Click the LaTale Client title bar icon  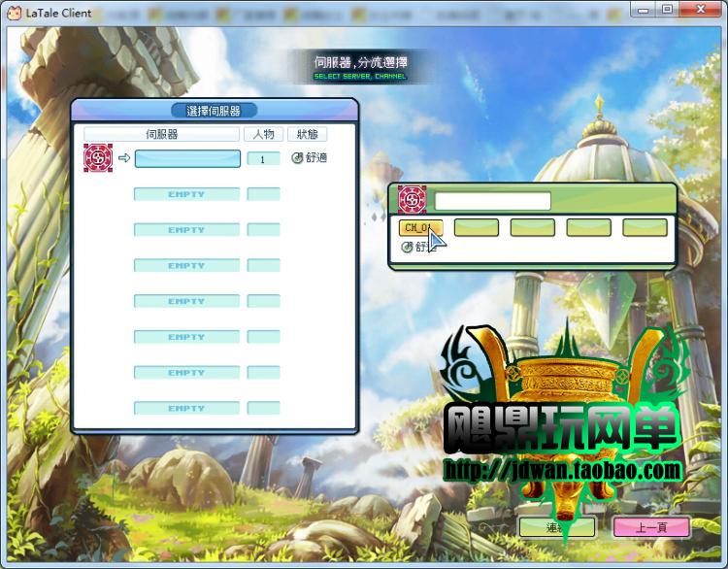[14, 13]
